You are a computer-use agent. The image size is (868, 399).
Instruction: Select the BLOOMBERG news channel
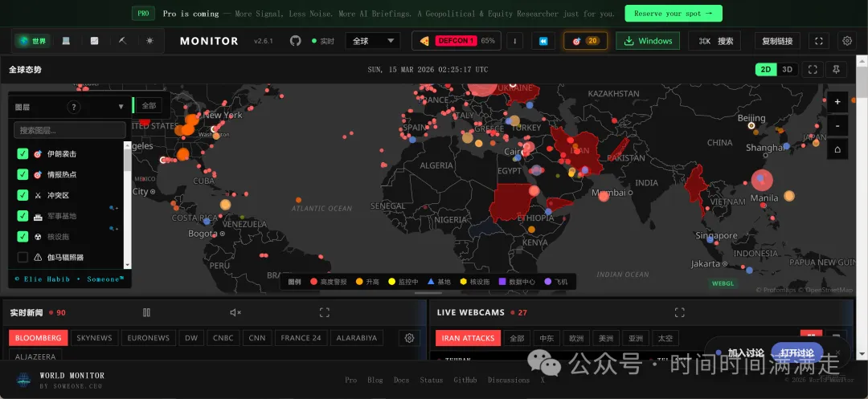[39, 338]
